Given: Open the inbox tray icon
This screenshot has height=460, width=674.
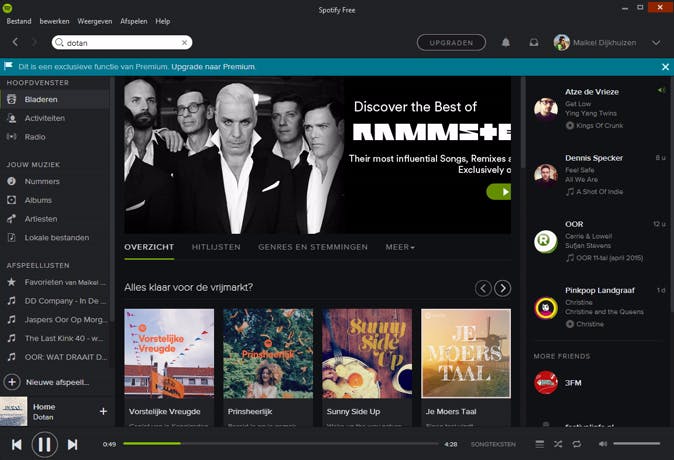Looking at the screenshot, I should (534, 43).
